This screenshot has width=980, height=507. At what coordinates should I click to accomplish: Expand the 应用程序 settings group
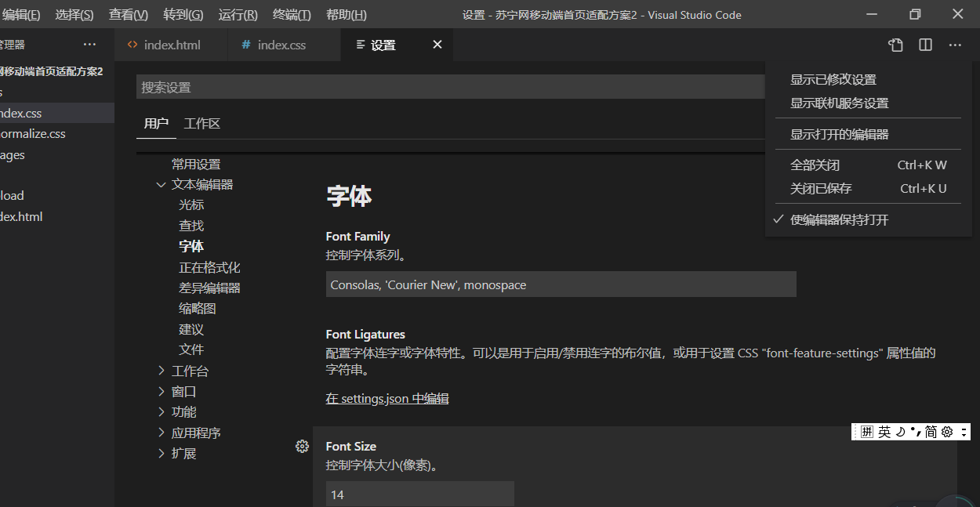click(x=162, y=433)
